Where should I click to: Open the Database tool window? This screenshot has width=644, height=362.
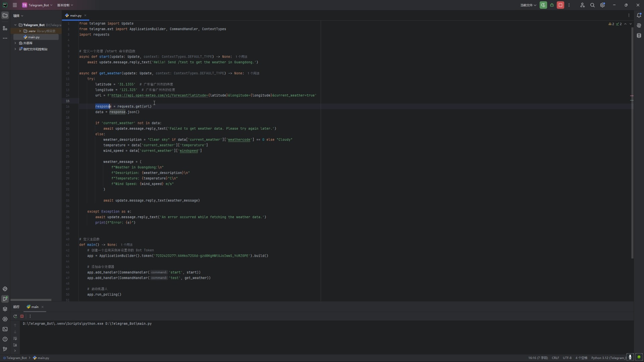coord(639,36)
